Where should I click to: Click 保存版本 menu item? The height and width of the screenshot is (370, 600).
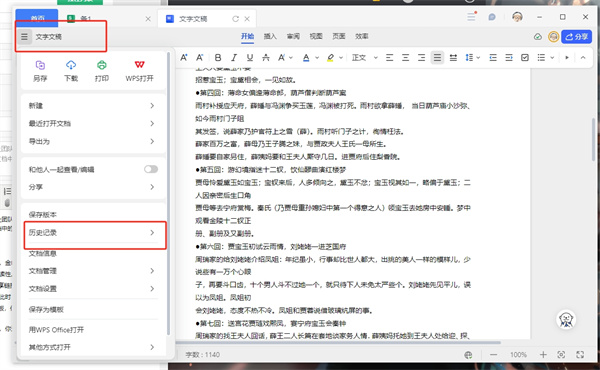point(93,215)
